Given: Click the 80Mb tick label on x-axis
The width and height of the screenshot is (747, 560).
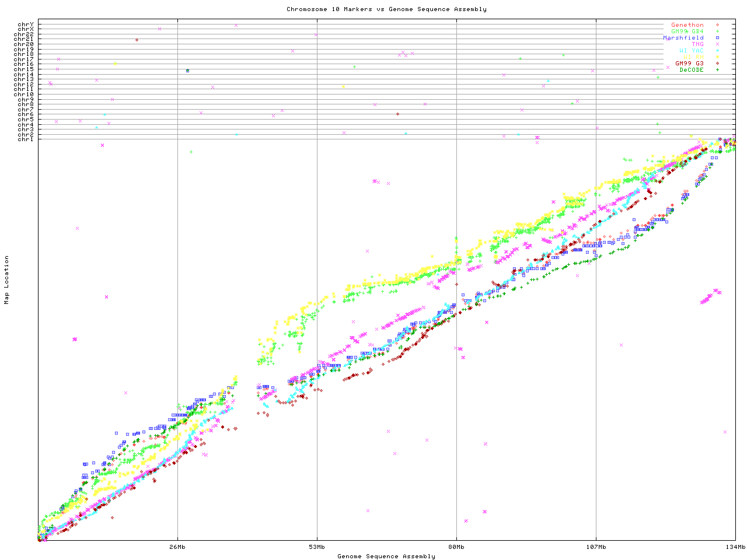Looking at the screenshot, I should click(x=456, y=547).
